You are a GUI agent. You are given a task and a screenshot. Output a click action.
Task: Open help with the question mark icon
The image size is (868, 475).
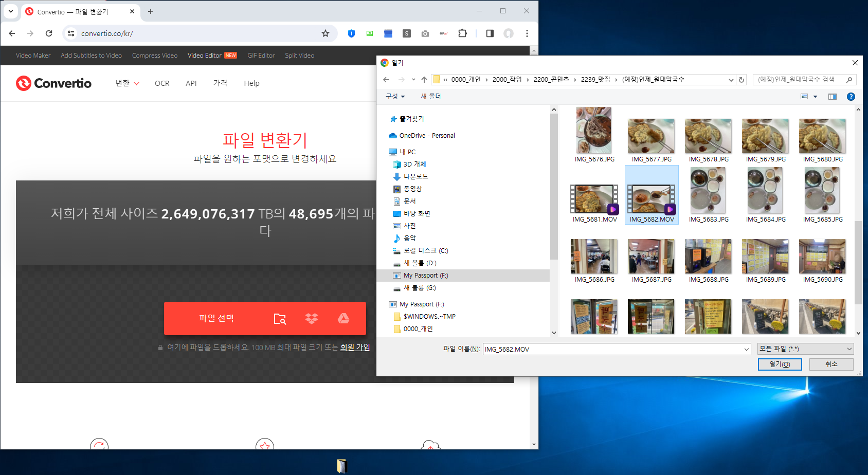pos(851,96)
